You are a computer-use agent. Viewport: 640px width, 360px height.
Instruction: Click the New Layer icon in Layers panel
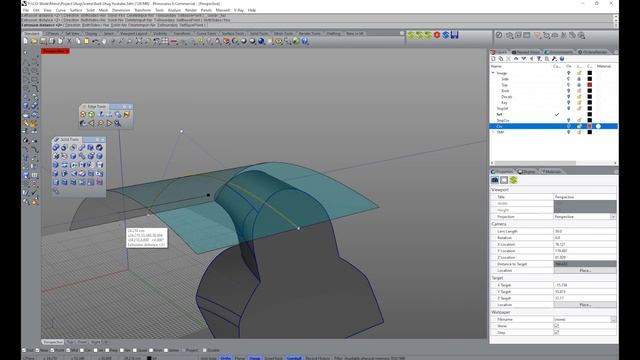pos(493,59)
